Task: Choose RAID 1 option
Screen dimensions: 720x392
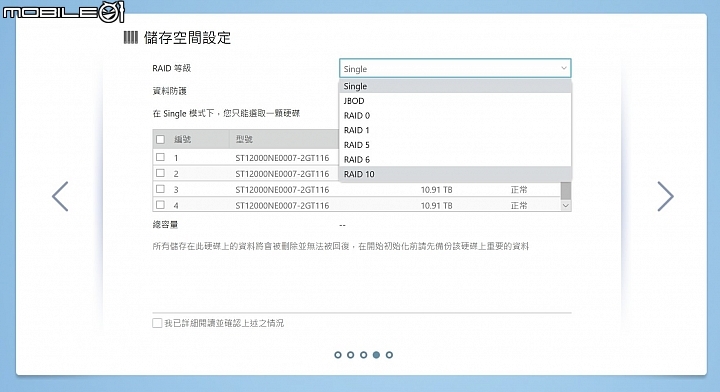Action: tap(455, 130)
